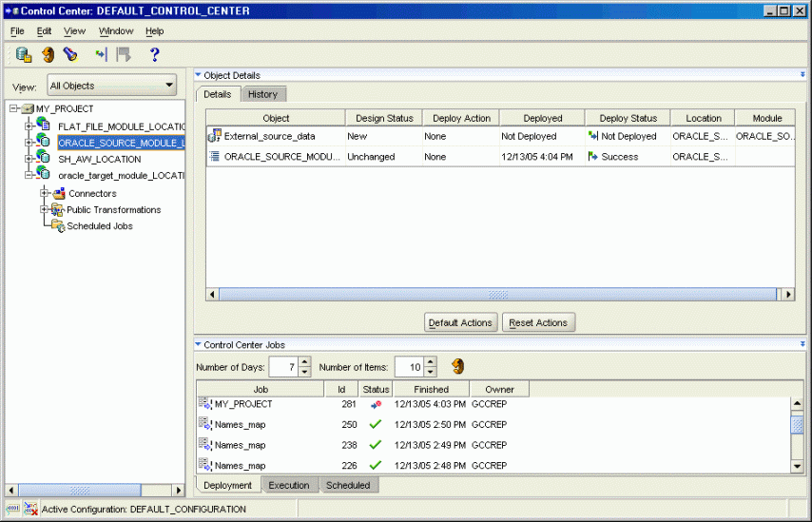
Task: Click the External_source_data object icon
Action: [x=214, y=136]
